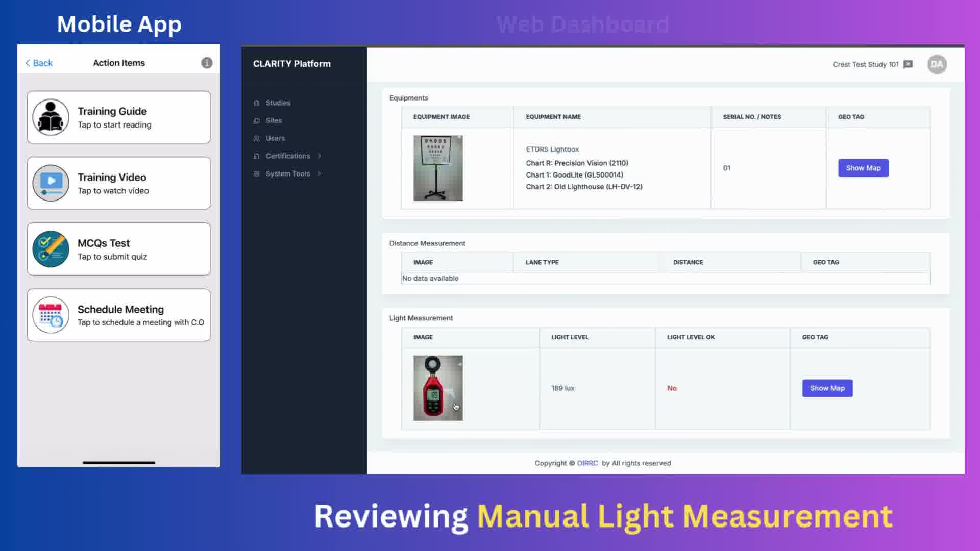Open the ETDRS Lightbox equipment image

pyautogui.click(x=438, y=168)
